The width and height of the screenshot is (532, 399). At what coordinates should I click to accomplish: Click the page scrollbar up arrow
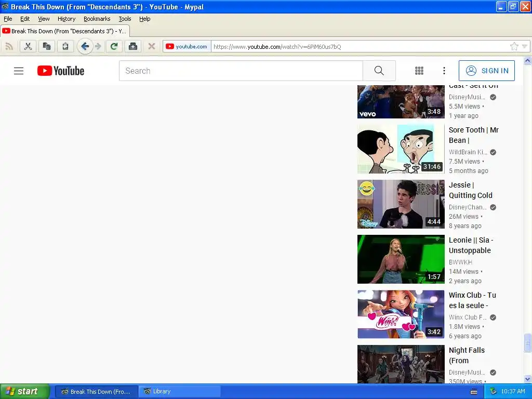(528, 61)
